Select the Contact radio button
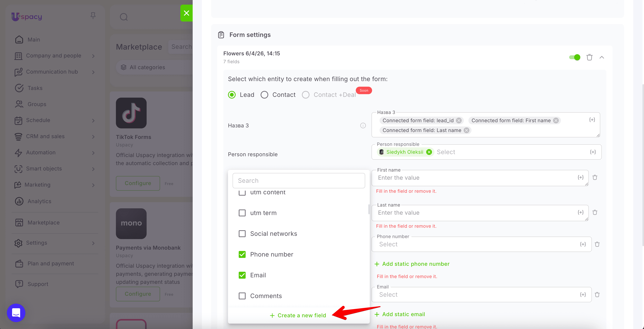 pos(264,95)
